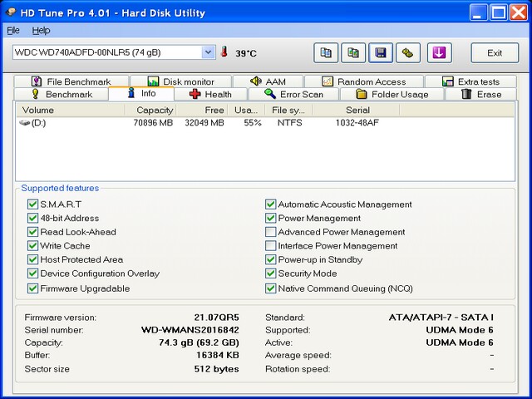Select the AAM tab
532x399 pixels.
point(268,81)
